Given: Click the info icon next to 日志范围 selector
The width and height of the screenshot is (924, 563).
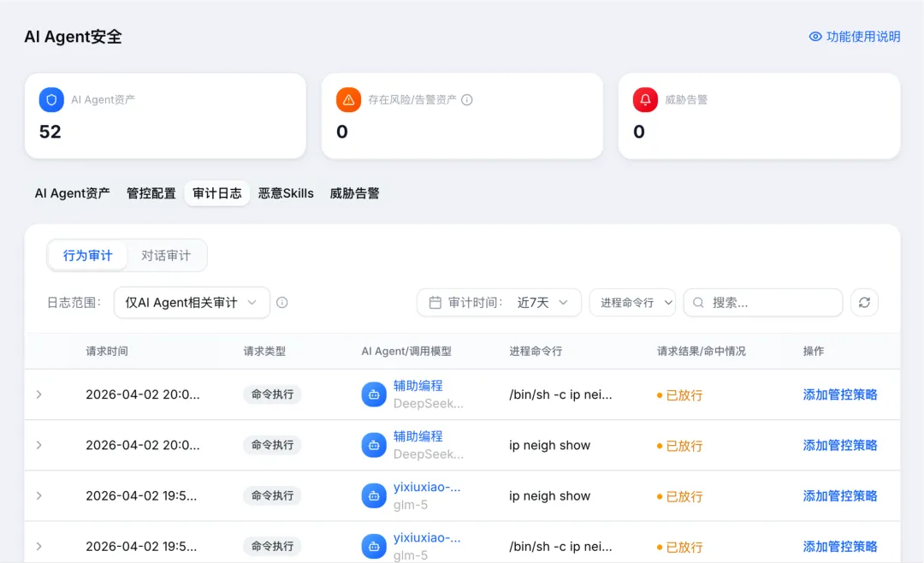Looking at the screenshot, I should [282, 302].
